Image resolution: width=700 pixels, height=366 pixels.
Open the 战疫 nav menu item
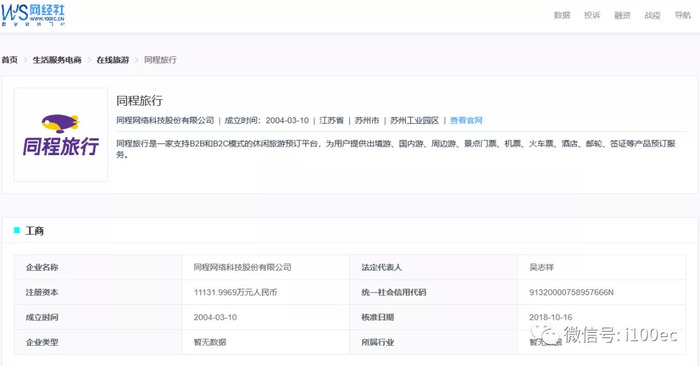652,15
